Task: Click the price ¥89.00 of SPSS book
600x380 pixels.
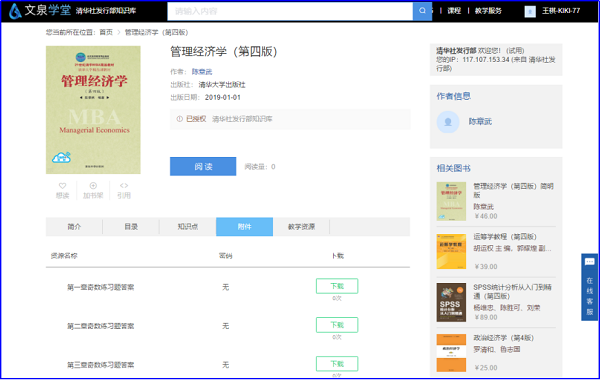Action: (x=486, y=317)
